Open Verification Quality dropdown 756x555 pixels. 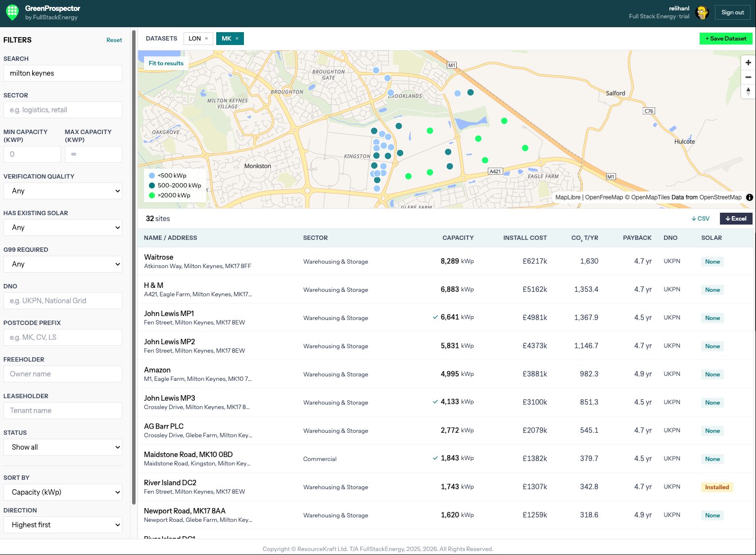[x=63, y=191]
